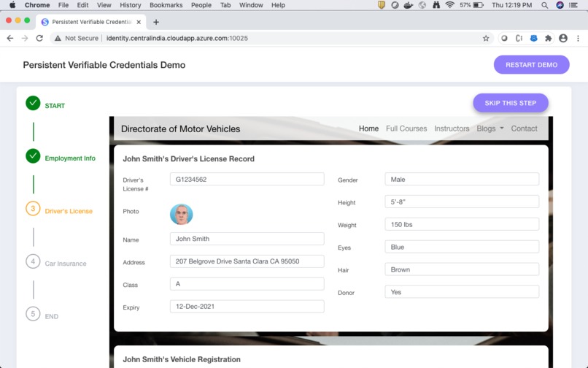Click the Hair field Brown
The height and width of the screenshot is (368, 588).
(x=462, y=269)
